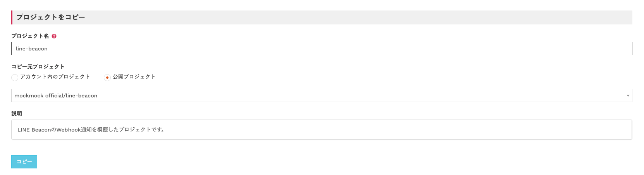Click the middle of the project selector combo box
This screenshot has height=175, width=644.
coord(322,95)
